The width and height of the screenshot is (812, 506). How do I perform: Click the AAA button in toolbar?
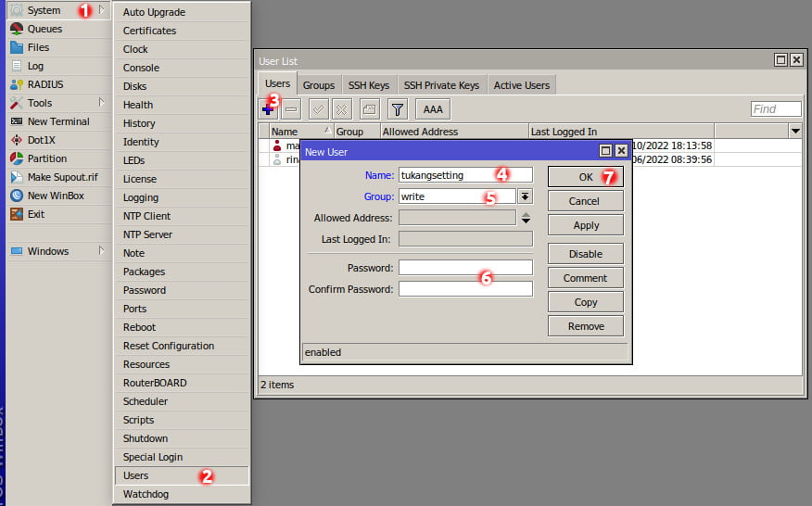coord(433,109)
